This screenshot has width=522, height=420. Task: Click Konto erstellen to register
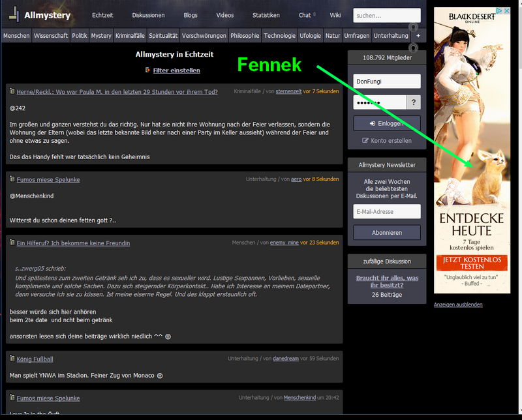387,140
